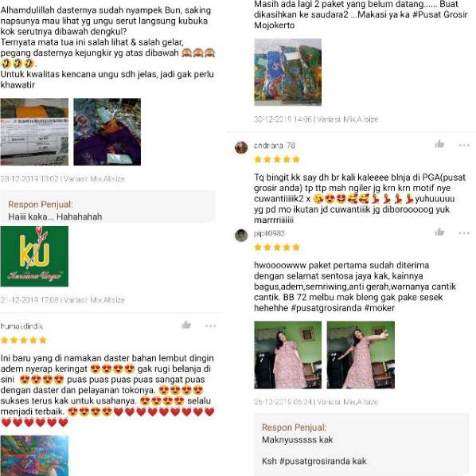The height and width of the screenshot is (476, 476).
Task: Open the folded batik fabrics photo
Action: coord(288,72)
